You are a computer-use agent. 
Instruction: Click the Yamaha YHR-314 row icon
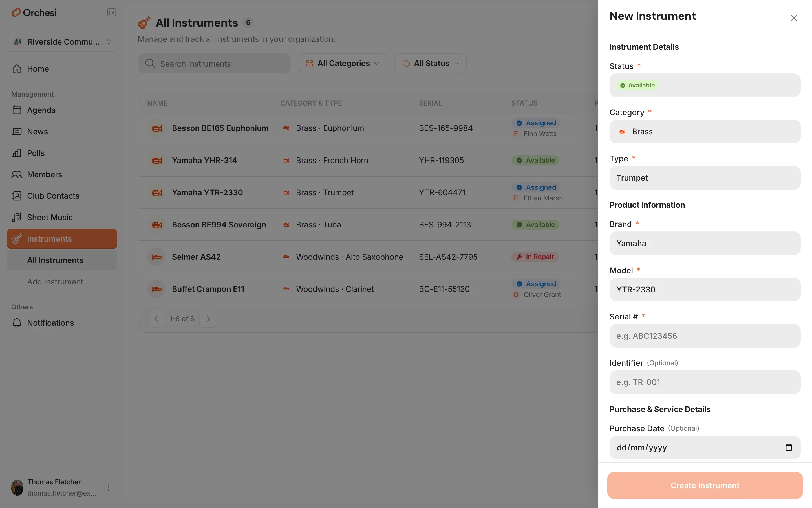[x=156, y=161]
